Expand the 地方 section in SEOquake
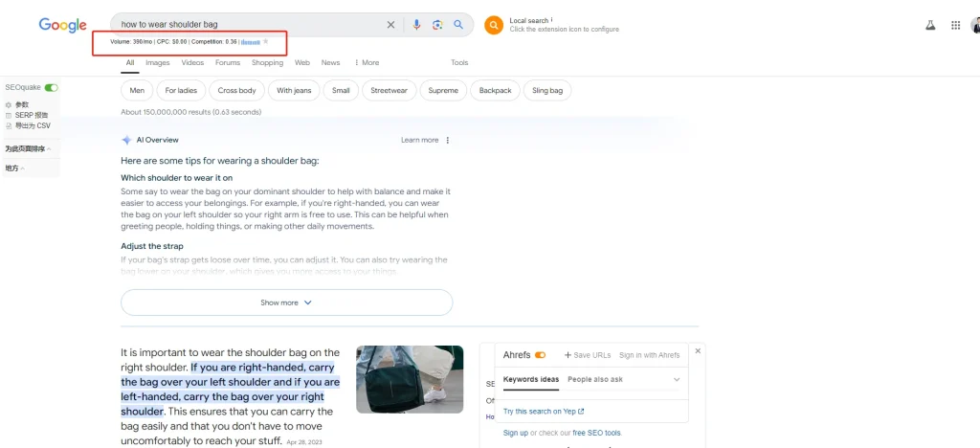 (x=15, y=168)
